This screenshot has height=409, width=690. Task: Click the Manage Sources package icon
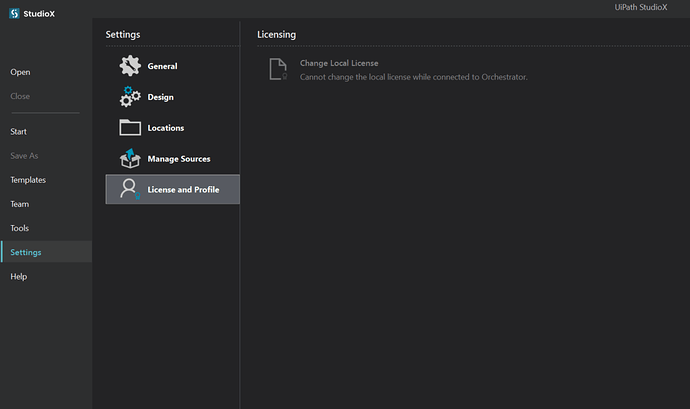point(130,158)
